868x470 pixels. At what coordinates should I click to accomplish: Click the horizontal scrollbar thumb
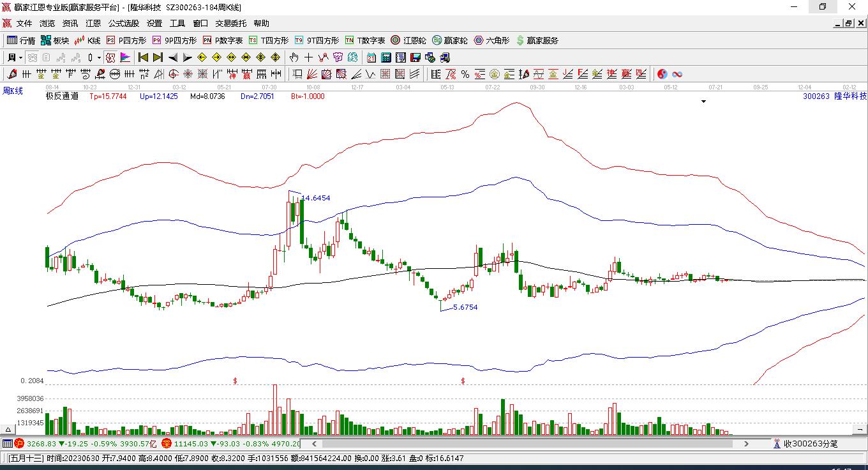[x=526, y=444]
